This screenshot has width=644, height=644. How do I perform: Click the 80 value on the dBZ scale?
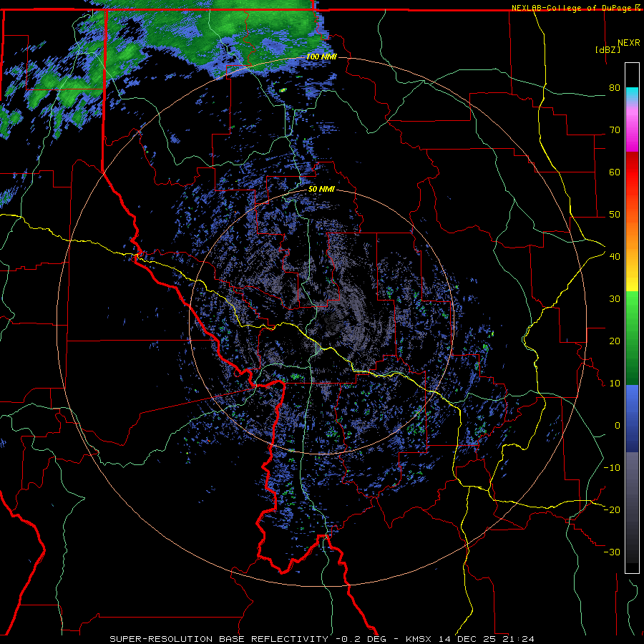tap(615, 88)
